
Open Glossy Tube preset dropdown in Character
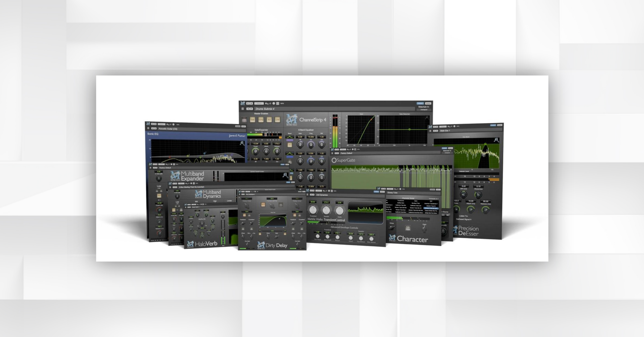(414, 193)
